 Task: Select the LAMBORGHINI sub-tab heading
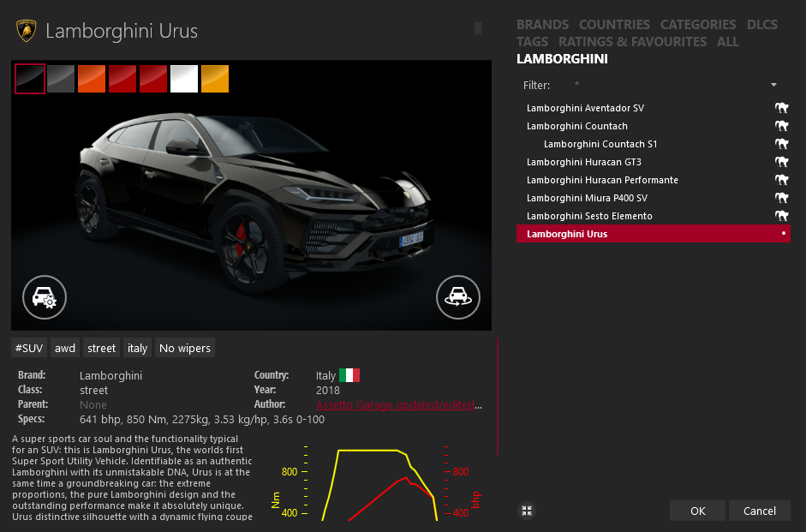562,59
